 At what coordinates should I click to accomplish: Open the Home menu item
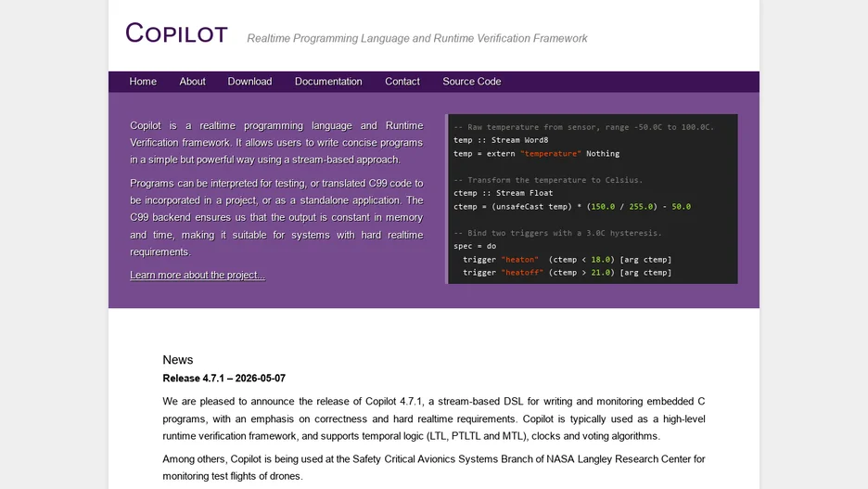tap(143, 82)
